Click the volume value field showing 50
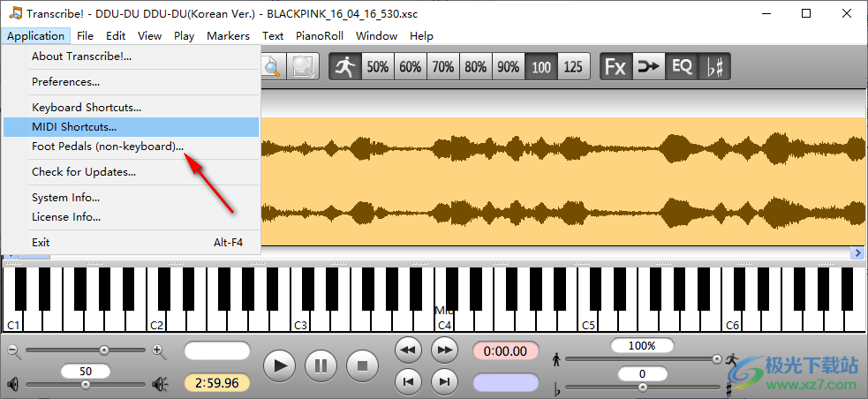 point(86,371)
